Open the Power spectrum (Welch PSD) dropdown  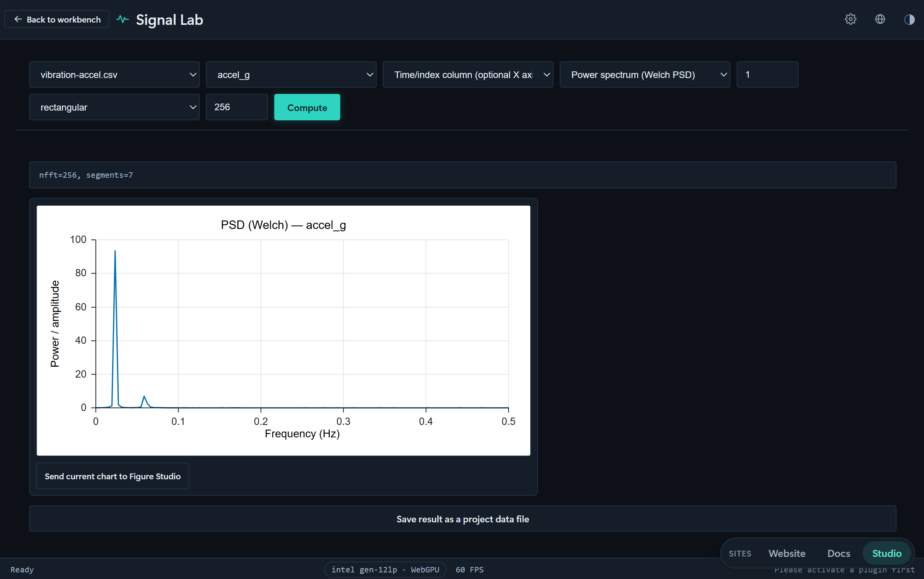coord(645,75)
